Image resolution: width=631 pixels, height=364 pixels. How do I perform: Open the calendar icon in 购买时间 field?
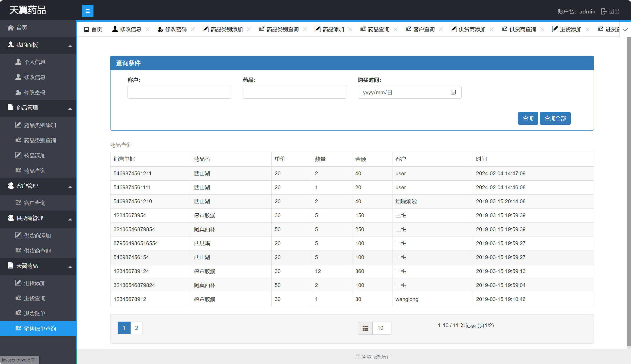coord(454,92)
